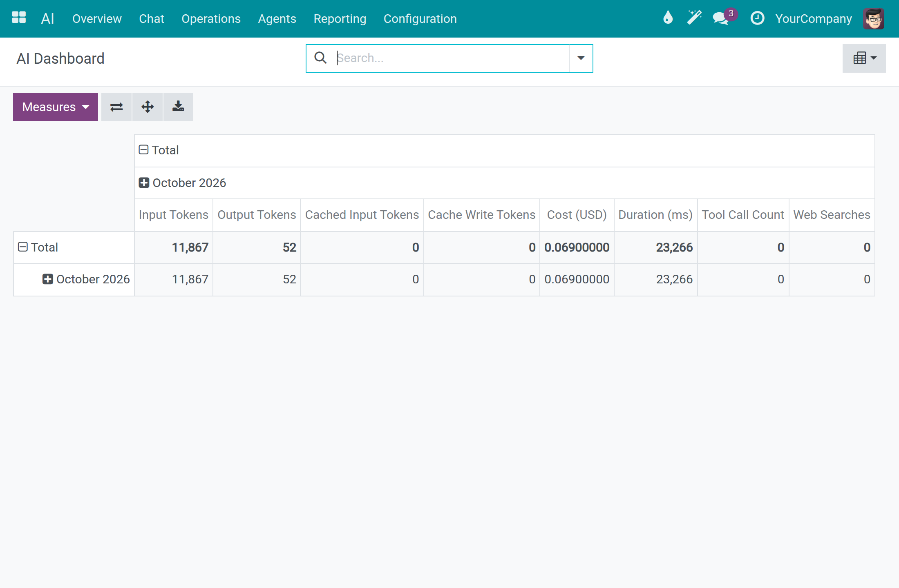Sort by Duration (ms) column
Image resolution: width=899 pixels, height=588 pixels.
click(655, 215)
